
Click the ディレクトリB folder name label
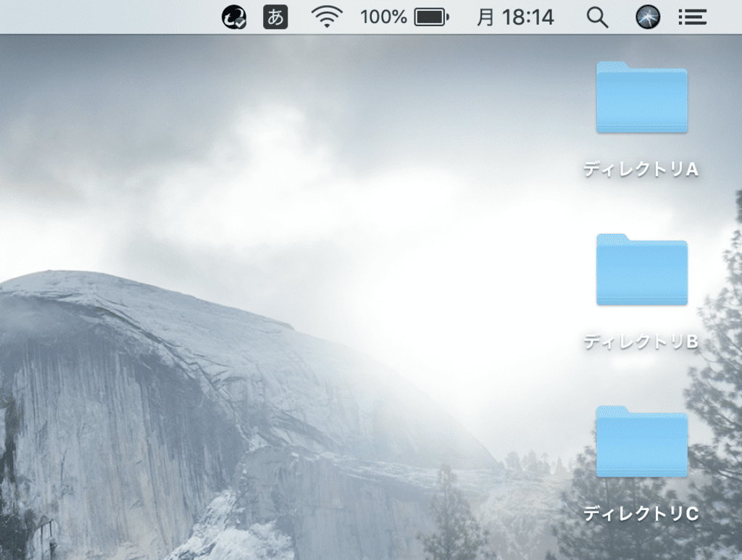coord(641,342)
